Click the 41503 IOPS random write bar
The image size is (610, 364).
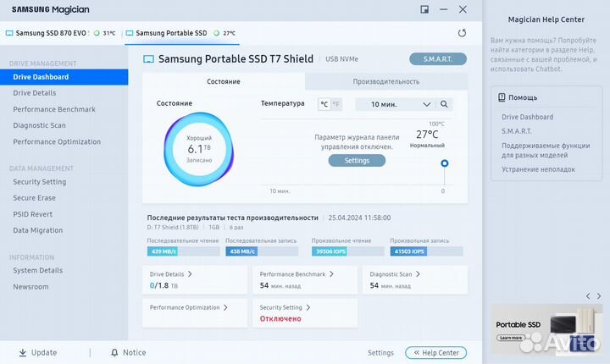(426, 251)
